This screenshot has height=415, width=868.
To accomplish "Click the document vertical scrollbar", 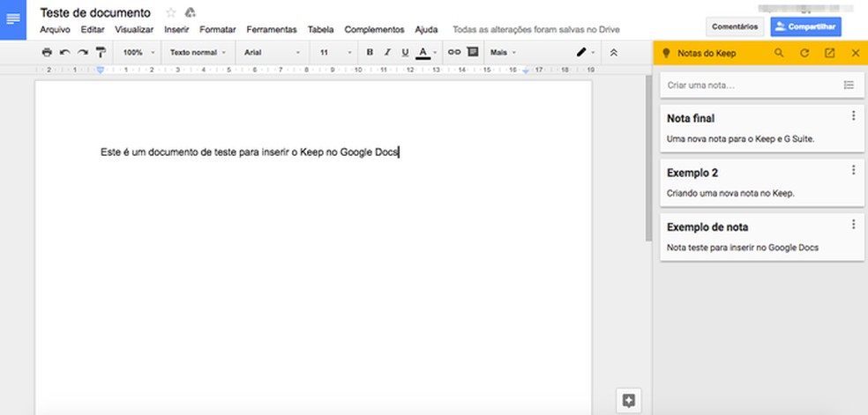I will point(648,158).
